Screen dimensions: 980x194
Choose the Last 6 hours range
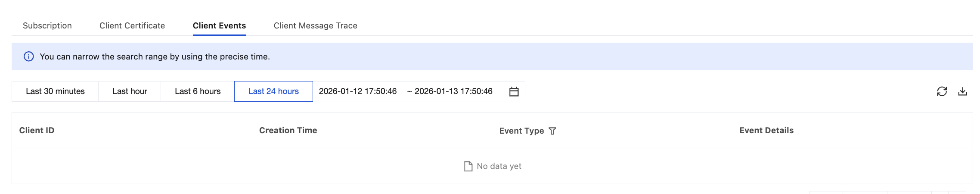tap(198, 91)
